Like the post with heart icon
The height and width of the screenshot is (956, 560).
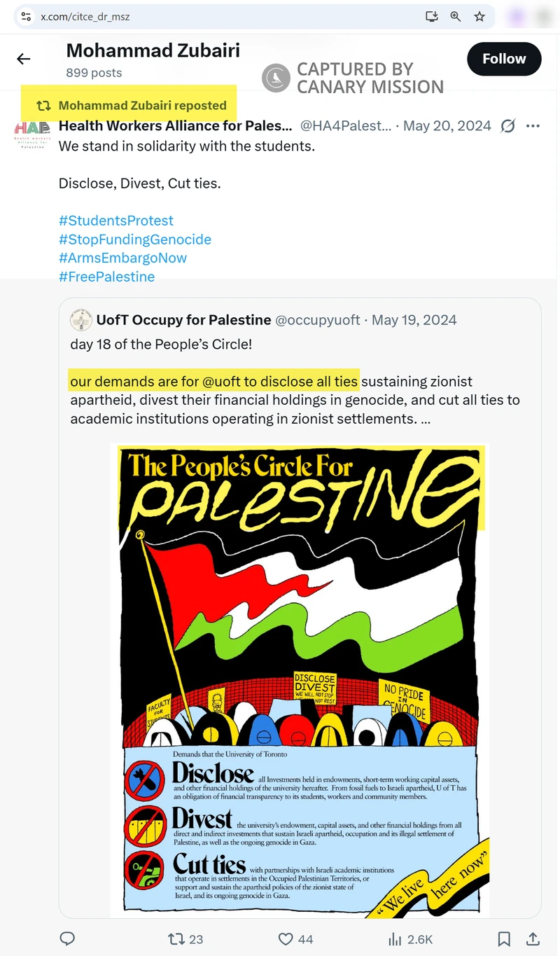[286, 938]
